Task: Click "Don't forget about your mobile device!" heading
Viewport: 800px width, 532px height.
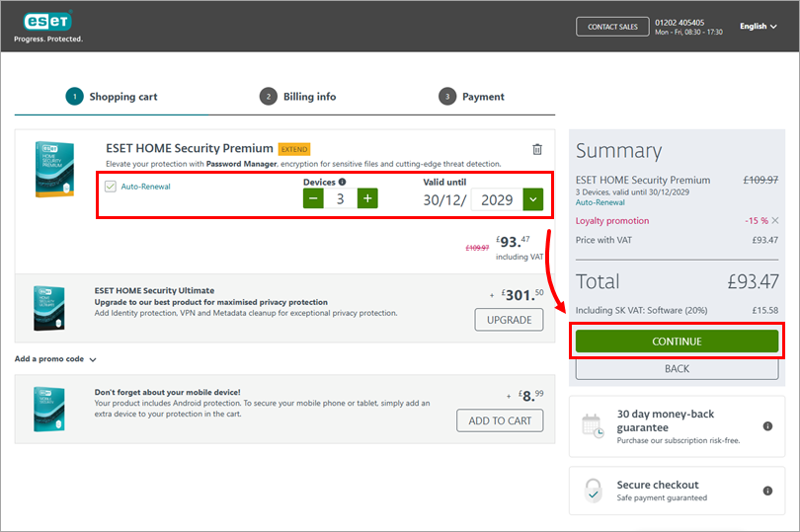Action: coord(167,392)
